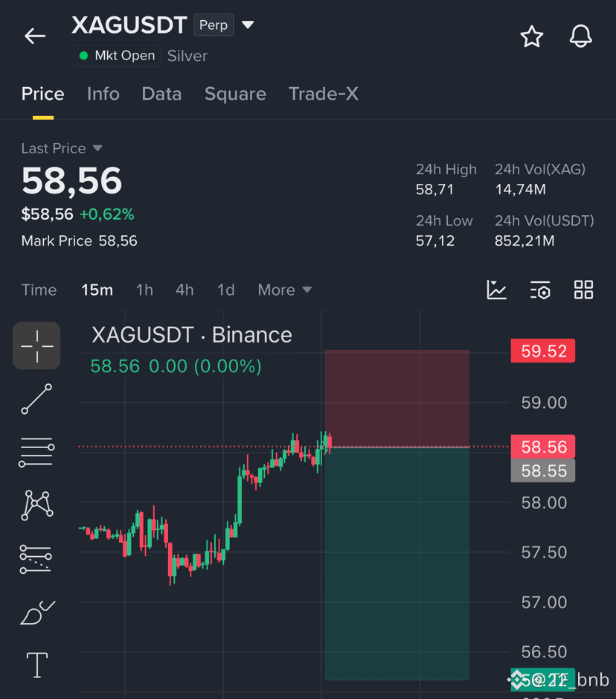Screen dimensions: 616x699
Task: Click the '57.50' price axis label
Action: (544, 552)
